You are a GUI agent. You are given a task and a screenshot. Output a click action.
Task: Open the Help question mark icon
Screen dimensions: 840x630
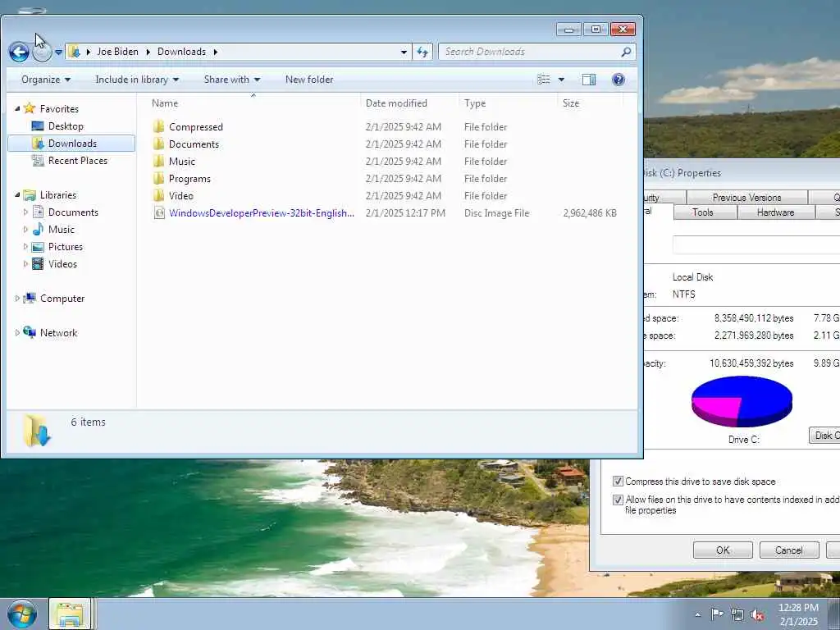point(619,80)
